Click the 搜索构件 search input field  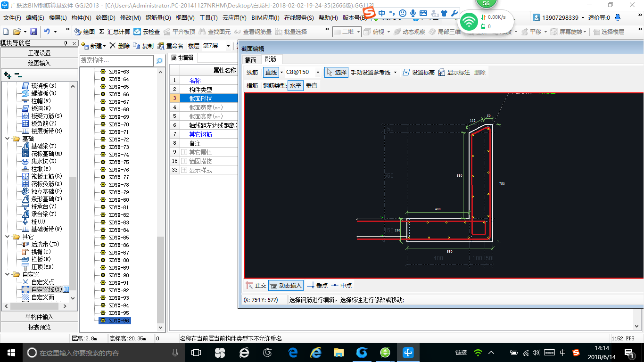116,60
